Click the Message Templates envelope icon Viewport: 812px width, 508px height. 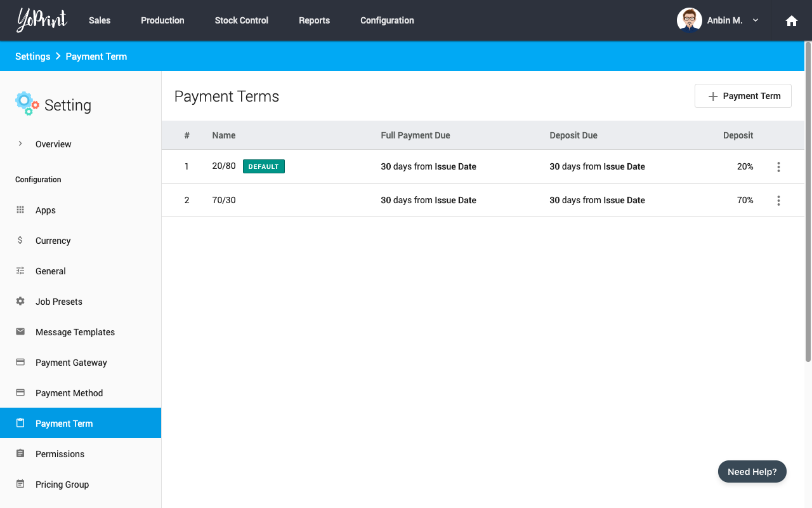20,331
